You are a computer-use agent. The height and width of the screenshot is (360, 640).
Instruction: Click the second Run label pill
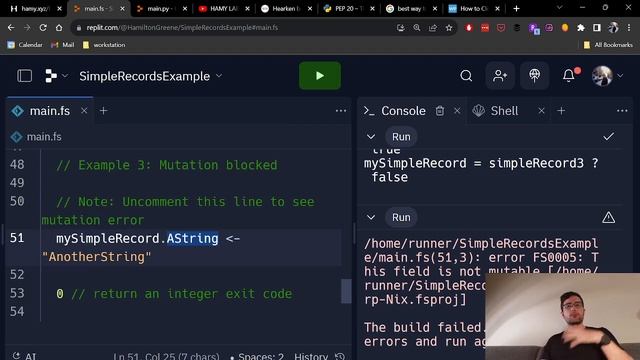[x=401, y=218]
